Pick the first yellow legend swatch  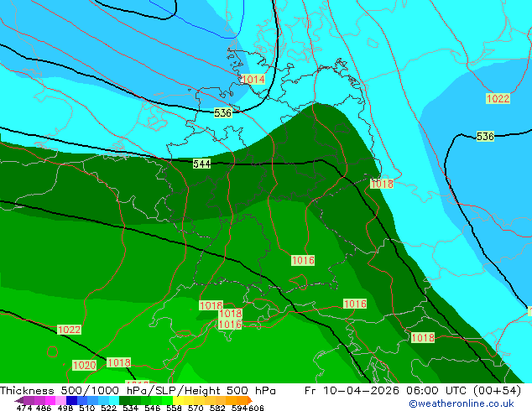[x=178, y=400]
